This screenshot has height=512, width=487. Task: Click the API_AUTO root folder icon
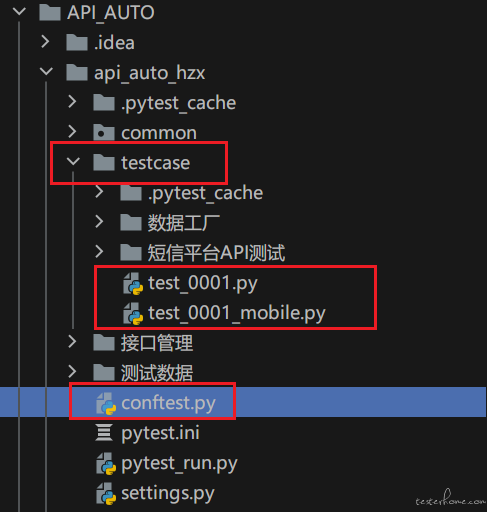[x=50, y=12]
